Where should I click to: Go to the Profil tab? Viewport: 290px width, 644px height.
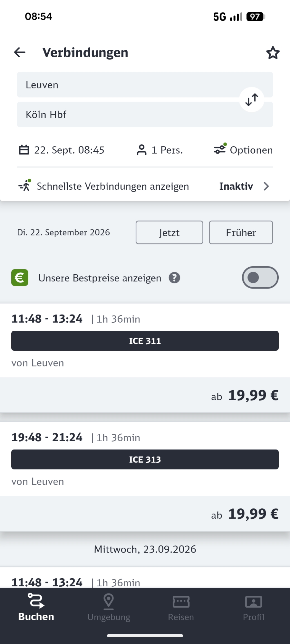point(254,607)
